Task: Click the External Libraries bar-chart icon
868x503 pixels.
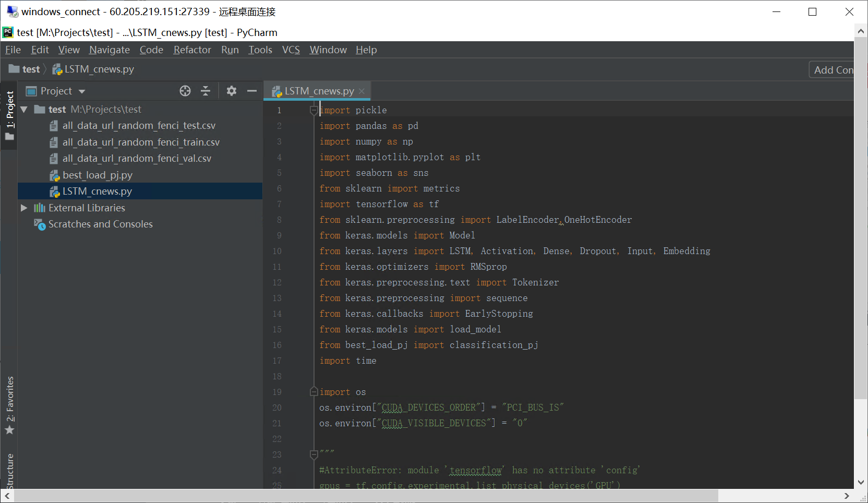Action: [x=40, y=208]
